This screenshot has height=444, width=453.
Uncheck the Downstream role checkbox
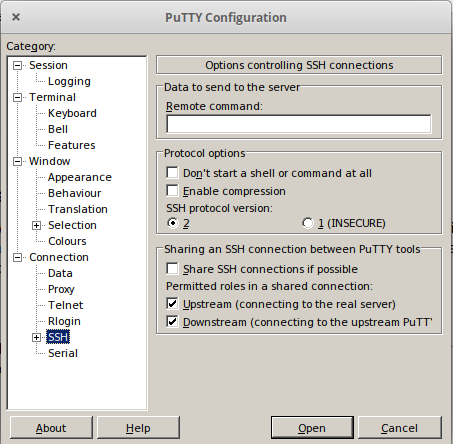pos(172,322)
